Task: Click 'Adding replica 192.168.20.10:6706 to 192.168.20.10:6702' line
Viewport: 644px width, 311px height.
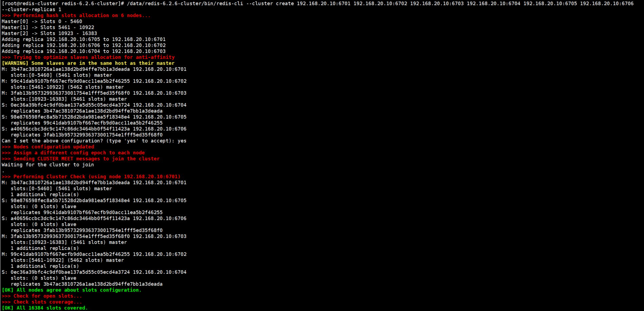Action: click(x=84, y=45)
